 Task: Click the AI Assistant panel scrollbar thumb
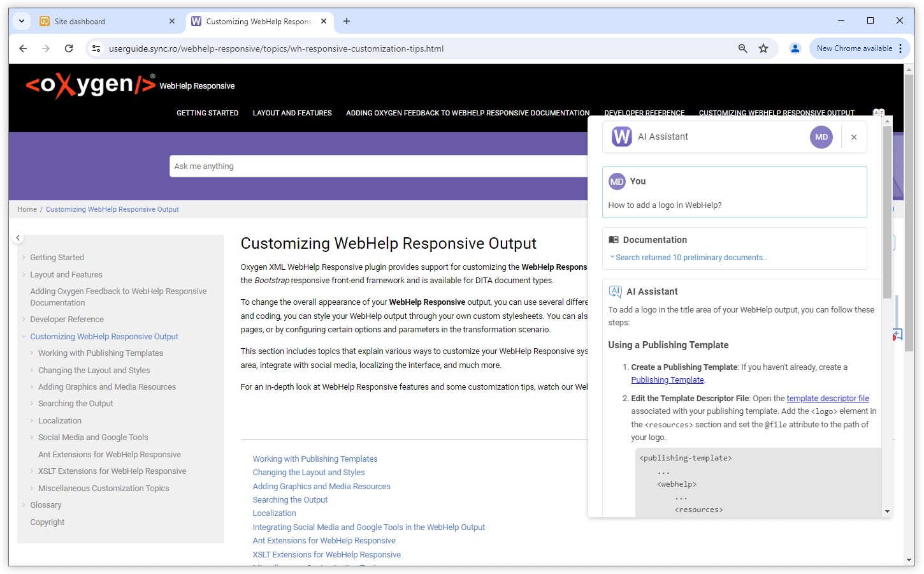[x=887, y=212]
